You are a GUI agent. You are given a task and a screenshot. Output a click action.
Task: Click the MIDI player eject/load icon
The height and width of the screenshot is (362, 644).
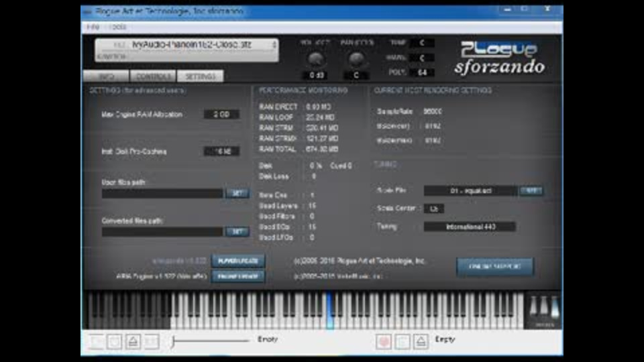(x=133, y=341)
